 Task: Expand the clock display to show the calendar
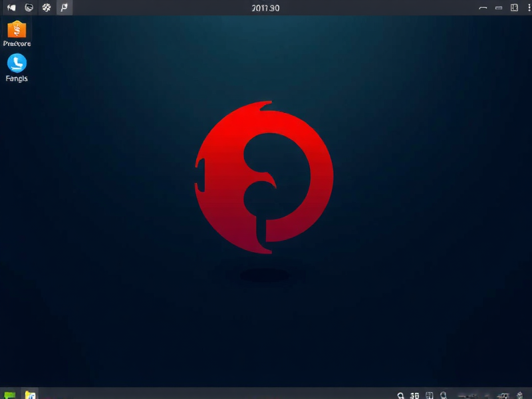point(266,7)
